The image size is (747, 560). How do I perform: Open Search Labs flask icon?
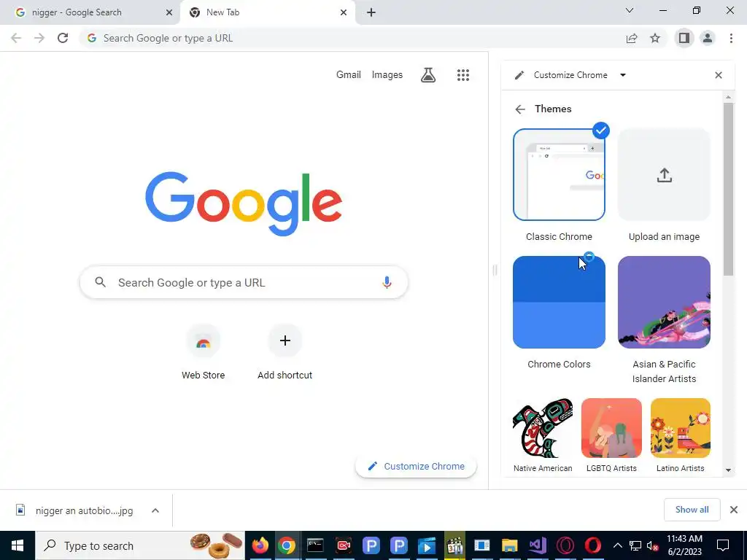pos(427,75)
